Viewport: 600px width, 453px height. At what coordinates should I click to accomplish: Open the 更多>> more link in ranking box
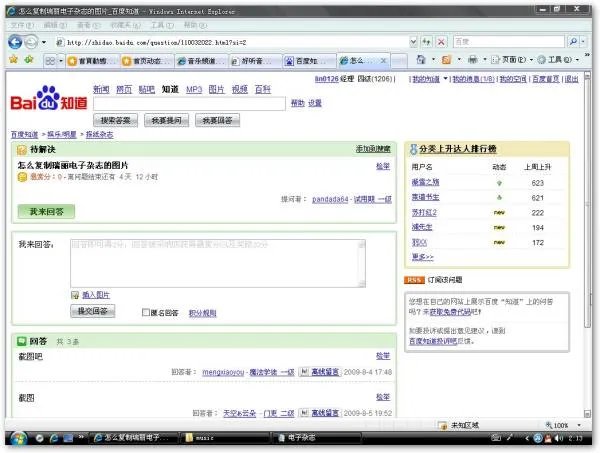(x=422, y=257)
